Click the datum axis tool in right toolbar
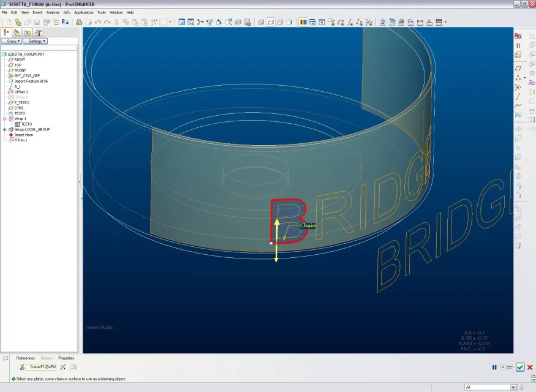This screenshot has height=392, width=536. point(518,96)
